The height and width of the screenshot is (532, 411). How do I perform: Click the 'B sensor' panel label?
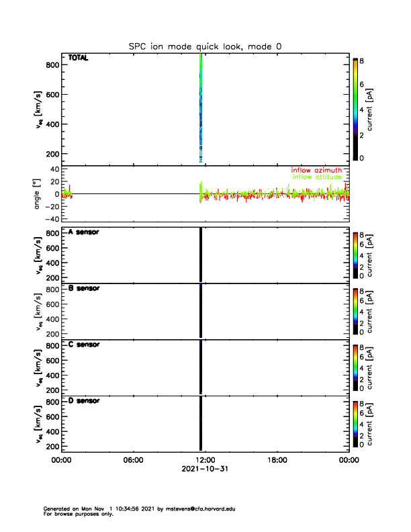point(84,288)
